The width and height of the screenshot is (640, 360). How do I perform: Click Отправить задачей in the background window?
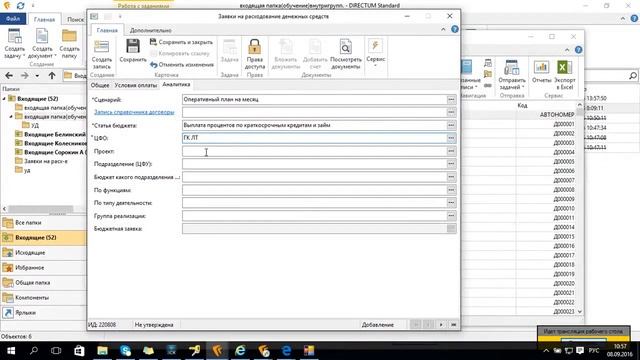coord(512,75)
